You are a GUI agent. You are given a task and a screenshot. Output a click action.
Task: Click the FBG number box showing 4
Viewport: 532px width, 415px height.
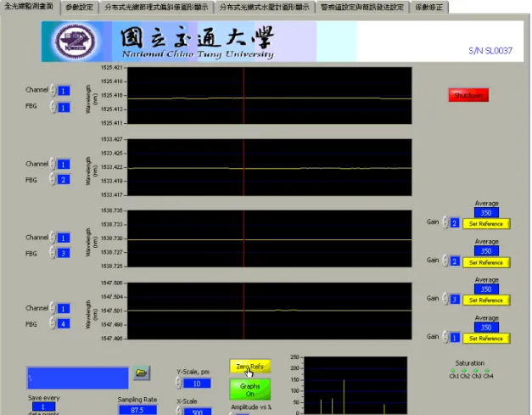64,323
